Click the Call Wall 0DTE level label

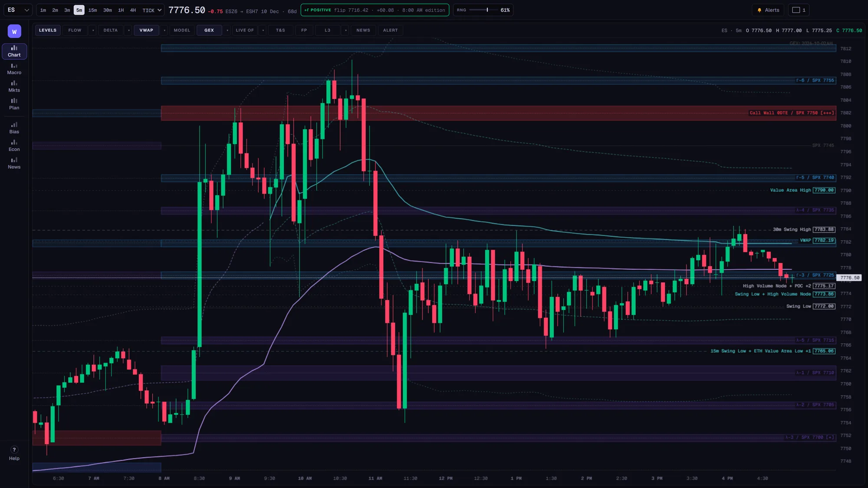click(x=792, y=113)
